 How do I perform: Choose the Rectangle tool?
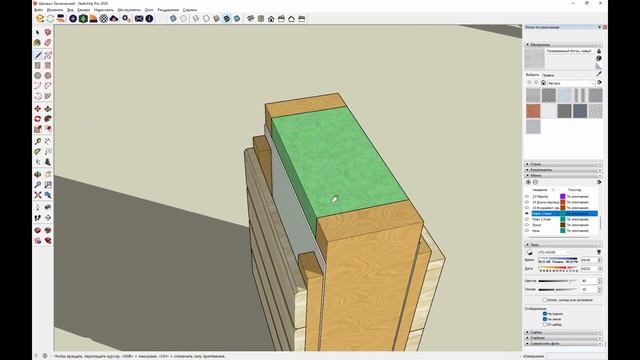(x=38, y=65)
